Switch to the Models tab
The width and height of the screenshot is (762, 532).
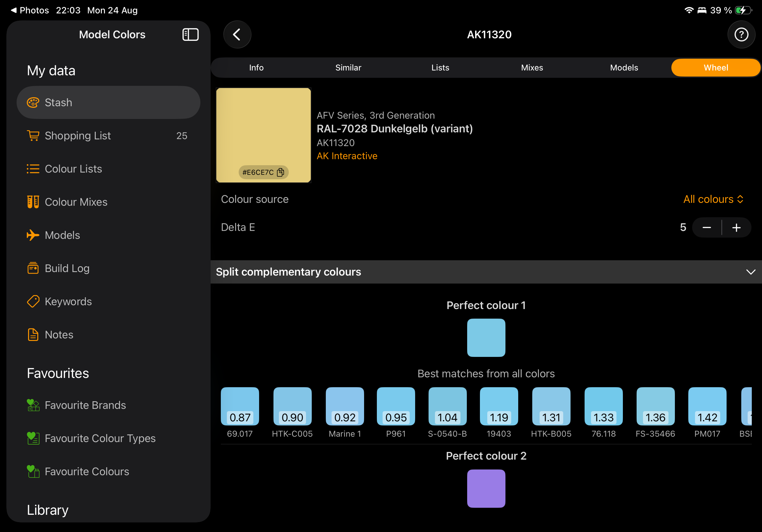[624, 68]
